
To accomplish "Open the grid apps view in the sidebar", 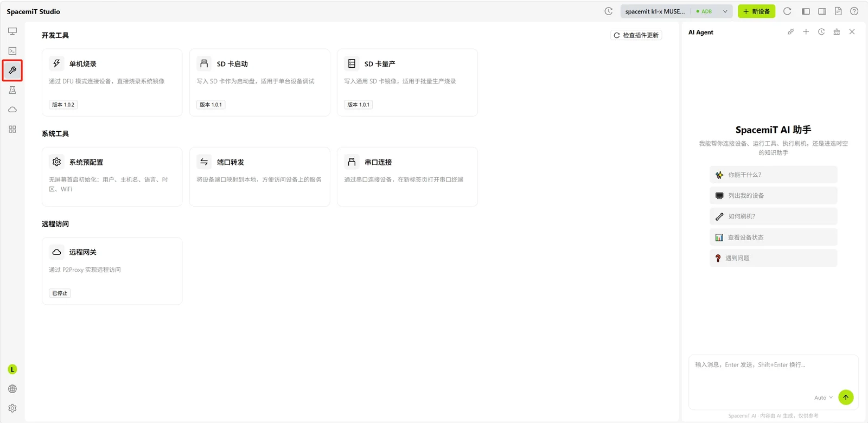I will (x=12, y=129).
